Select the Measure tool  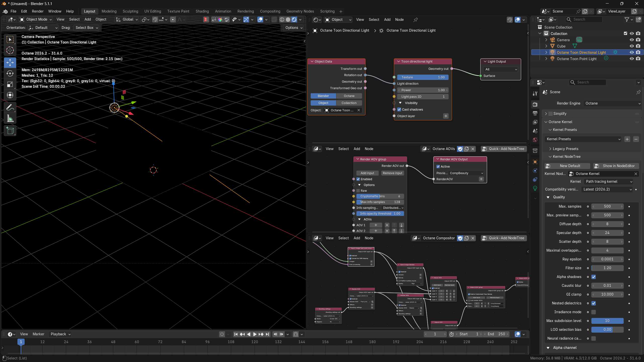click(10, 118)
